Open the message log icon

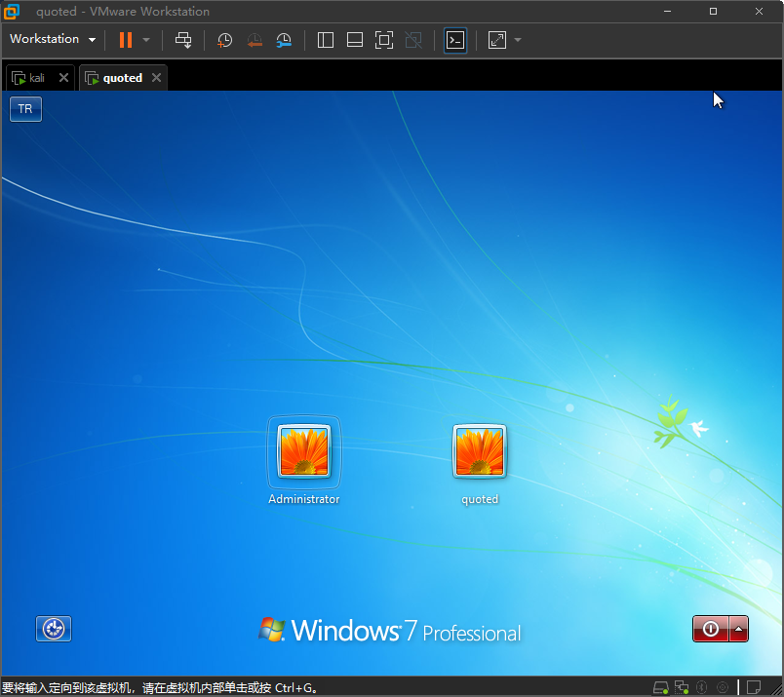click(754, 687)
